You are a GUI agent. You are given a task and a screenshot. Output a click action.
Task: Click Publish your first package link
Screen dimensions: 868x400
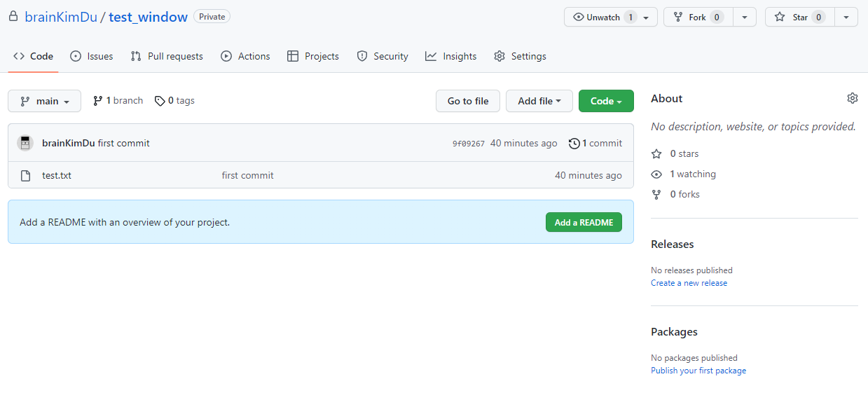click(x=698, y=371)
